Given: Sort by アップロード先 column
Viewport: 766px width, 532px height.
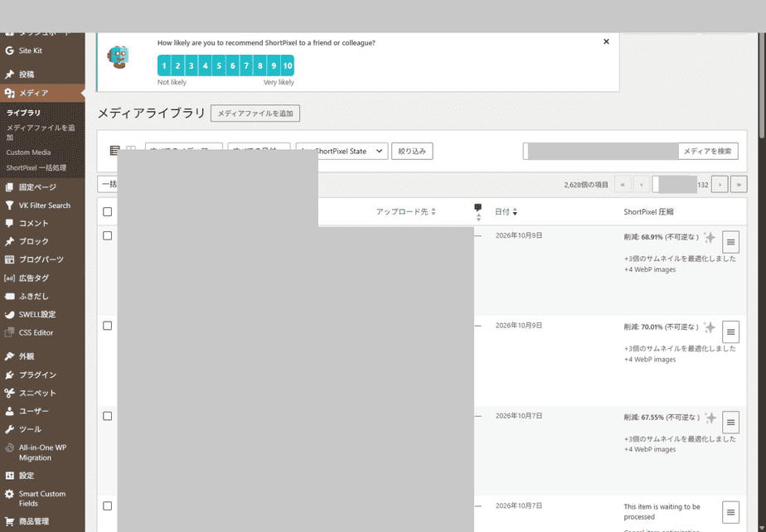Looking at the screenshot, I should [x=406, y=211].
